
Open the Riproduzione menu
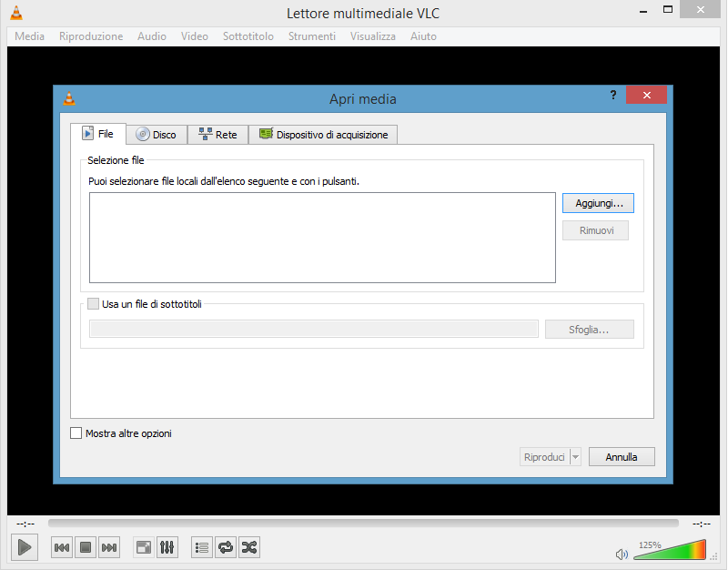[x=91, y=36]
